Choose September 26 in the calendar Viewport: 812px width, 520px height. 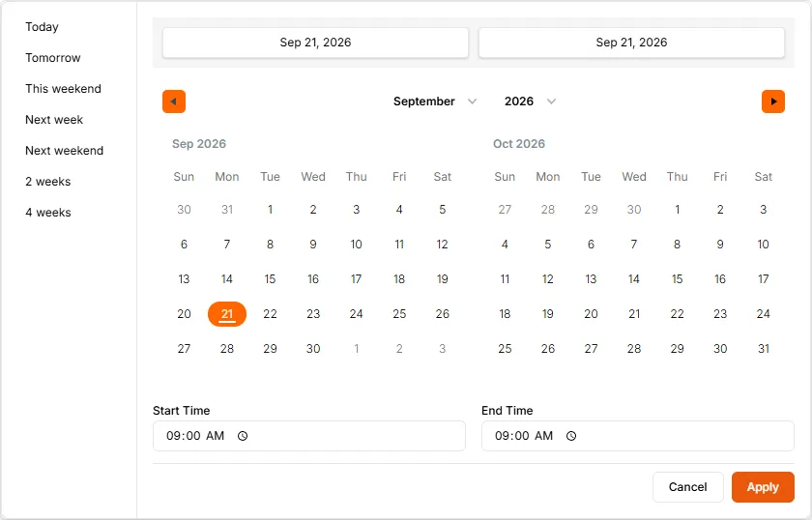pos(443,314)
